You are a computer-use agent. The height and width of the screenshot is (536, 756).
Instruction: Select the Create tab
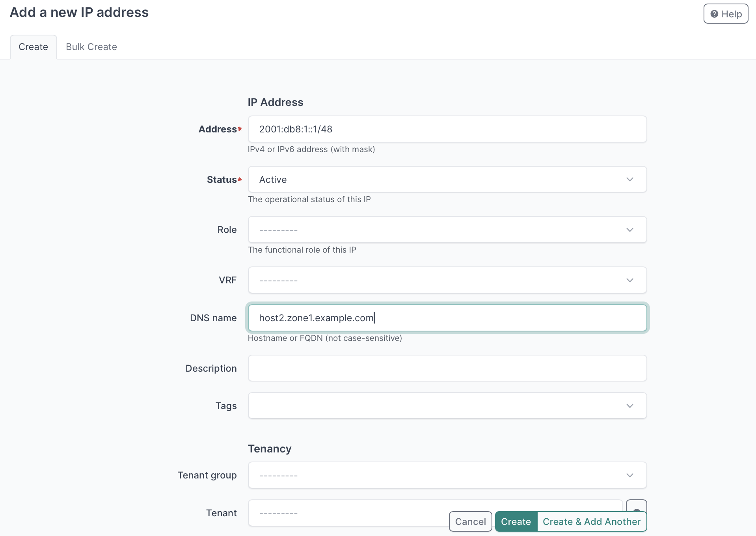[x=33, y=47]
